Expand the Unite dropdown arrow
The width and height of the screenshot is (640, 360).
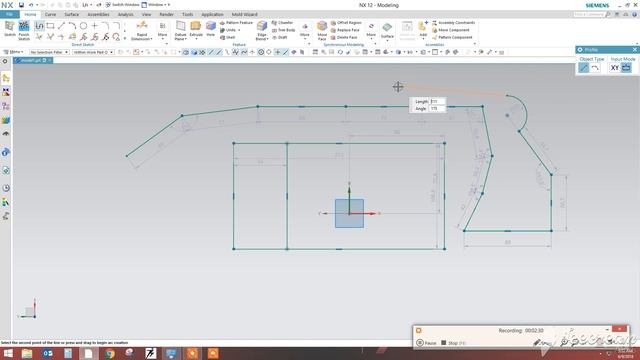(x=239, y=30)
